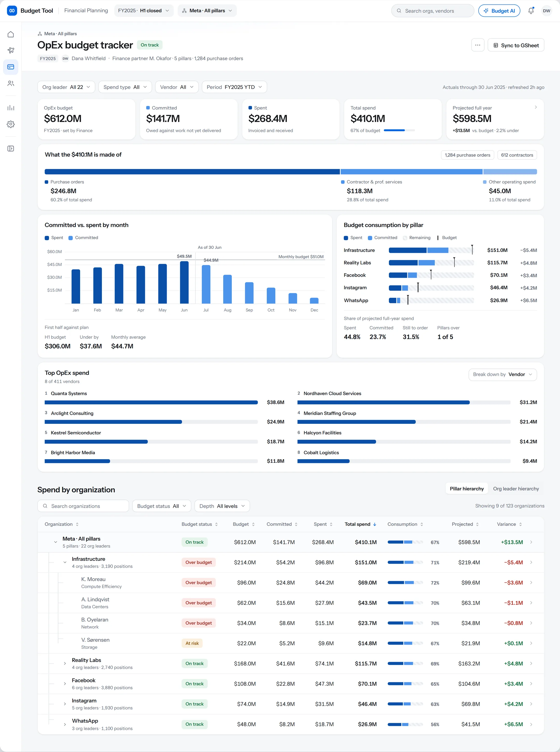
Task: Expand the Facebook row
Action: [x=65, y=684]
